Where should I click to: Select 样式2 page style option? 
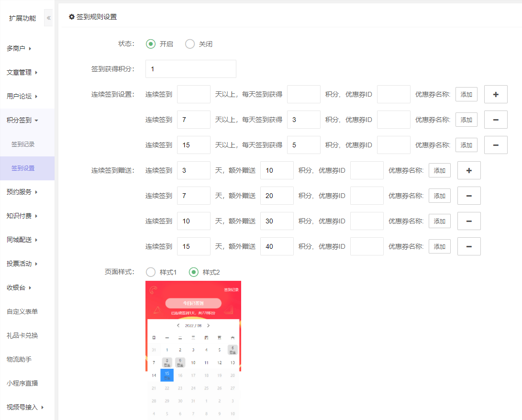coord(194,272)
